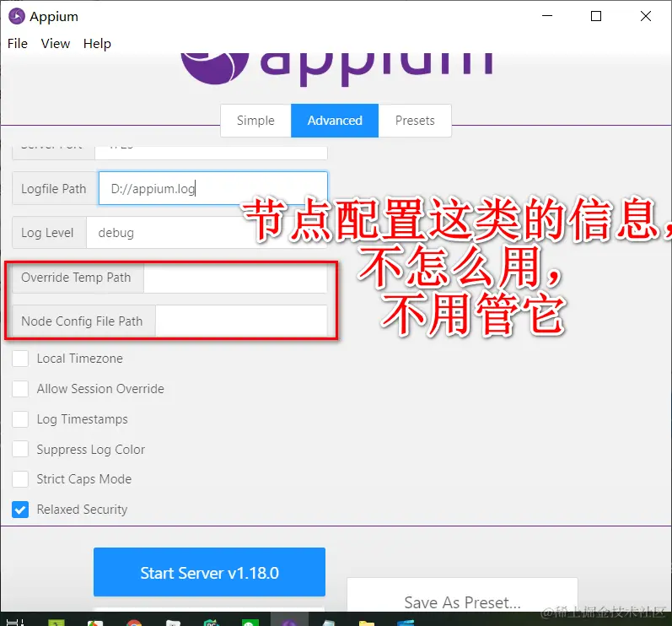672x626 pixels.
Task: Switch to the Simple tab
Action: tap(255, 121)
